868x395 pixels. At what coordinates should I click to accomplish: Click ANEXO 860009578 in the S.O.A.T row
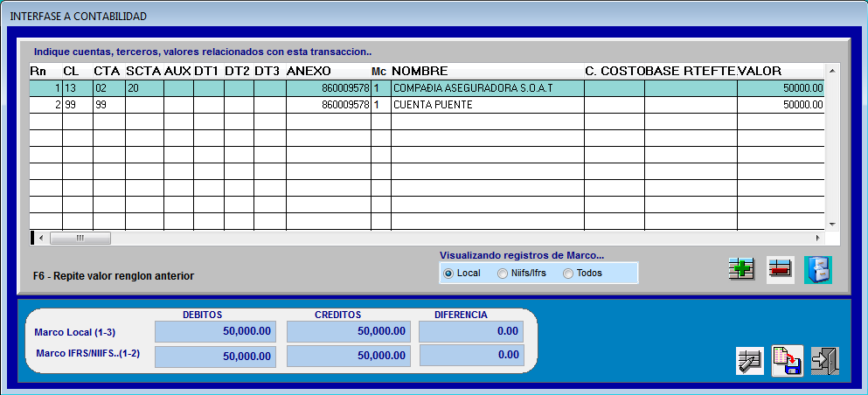pos(329,88)
